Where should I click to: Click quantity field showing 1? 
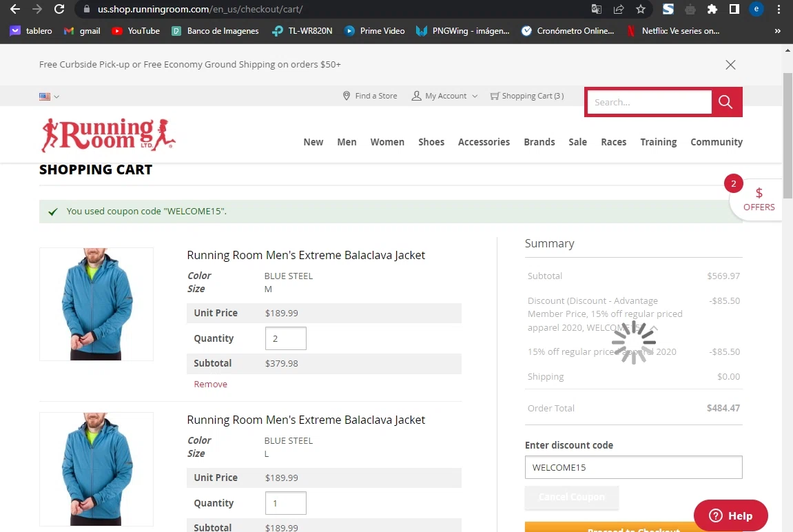click(285, 503)
